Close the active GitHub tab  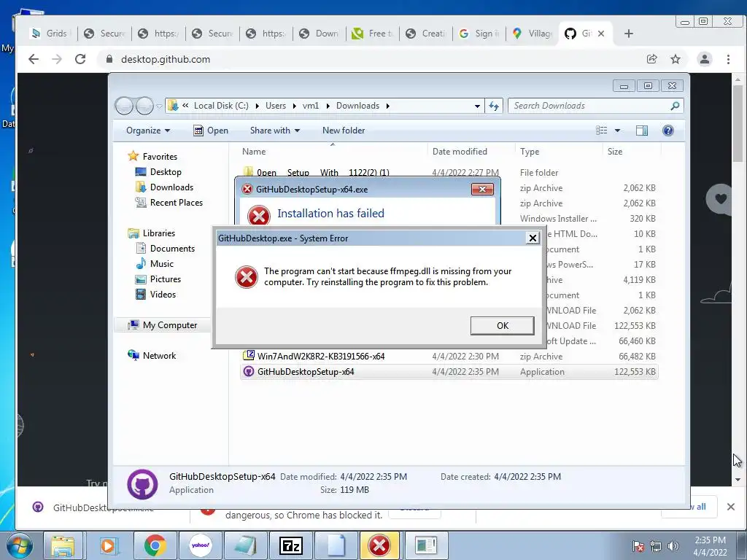point(601,34)
